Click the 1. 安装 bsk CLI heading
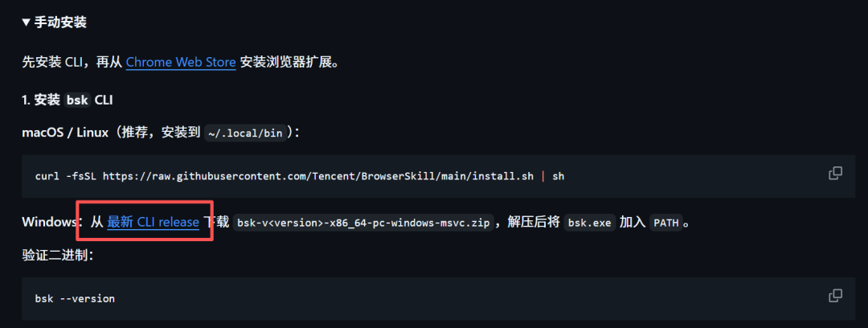Screen dimensions: 868x328 (68, 100)
